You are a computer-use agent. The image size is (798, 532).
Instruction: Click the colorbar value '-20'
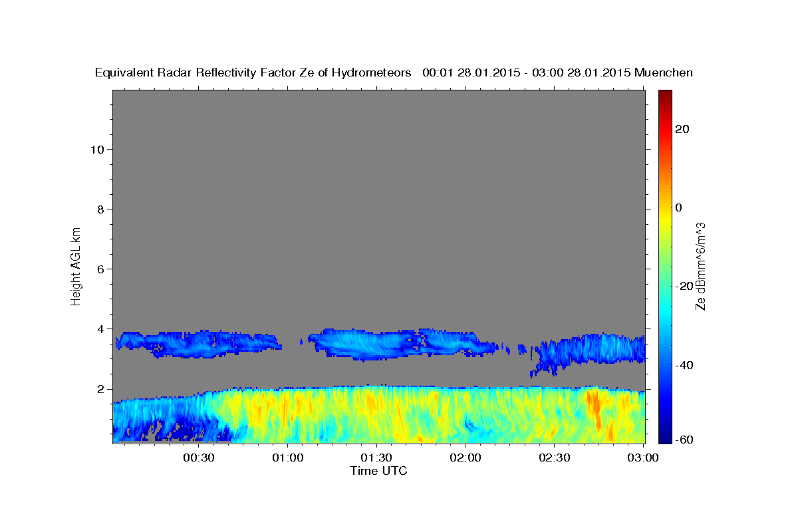pos(684,286)
